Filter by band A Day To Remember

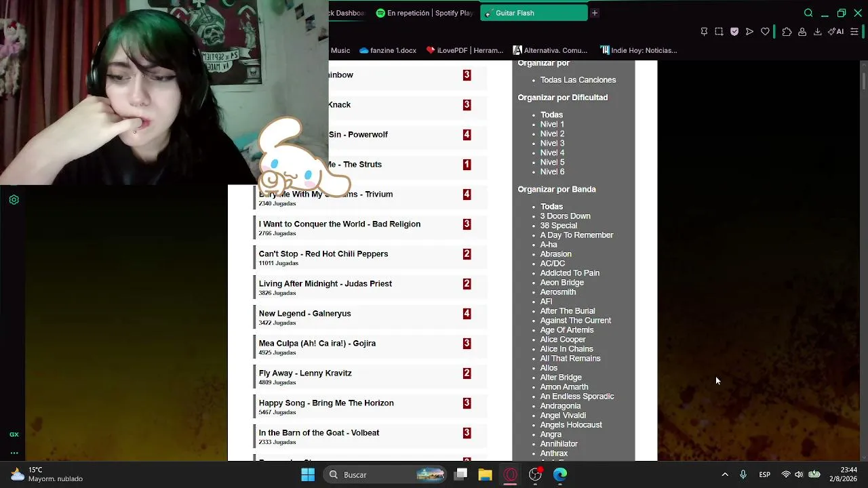pos(576,235)
